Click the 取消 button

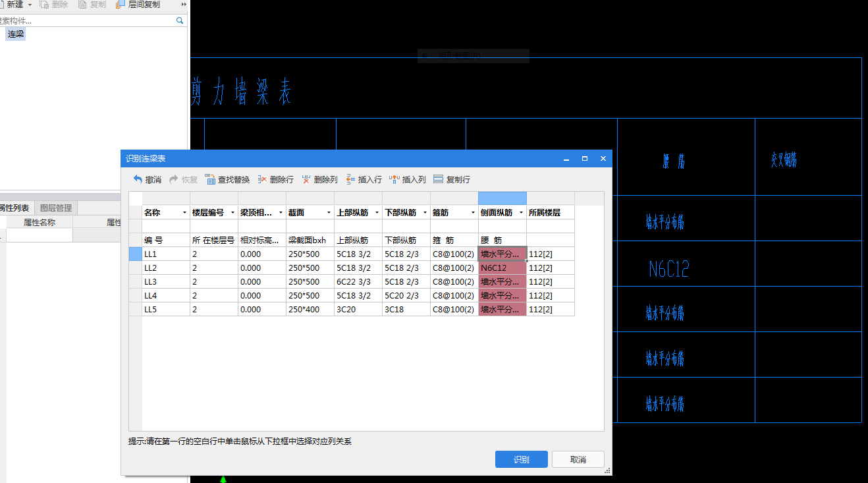[578, 459]
